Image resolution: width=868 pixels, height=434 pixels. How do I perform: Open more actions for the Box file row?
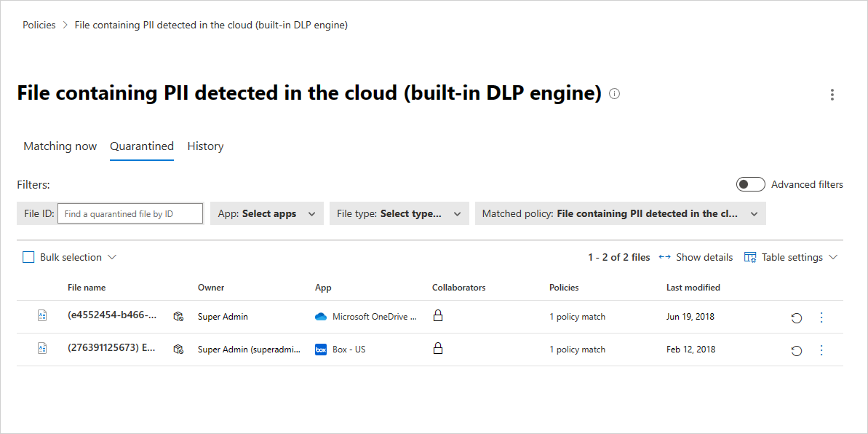821,350
